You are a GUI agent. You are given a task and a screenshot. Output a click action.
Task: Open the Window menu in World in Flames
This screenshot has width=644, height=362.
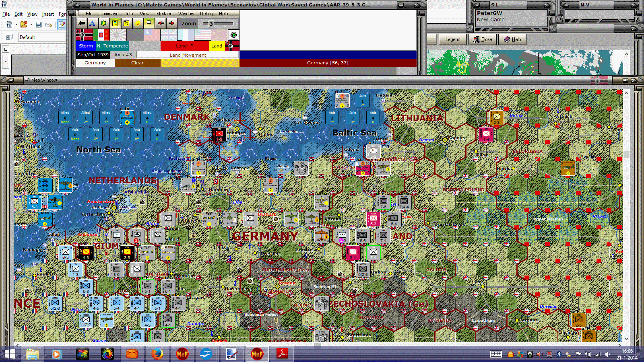click(186, 14)
